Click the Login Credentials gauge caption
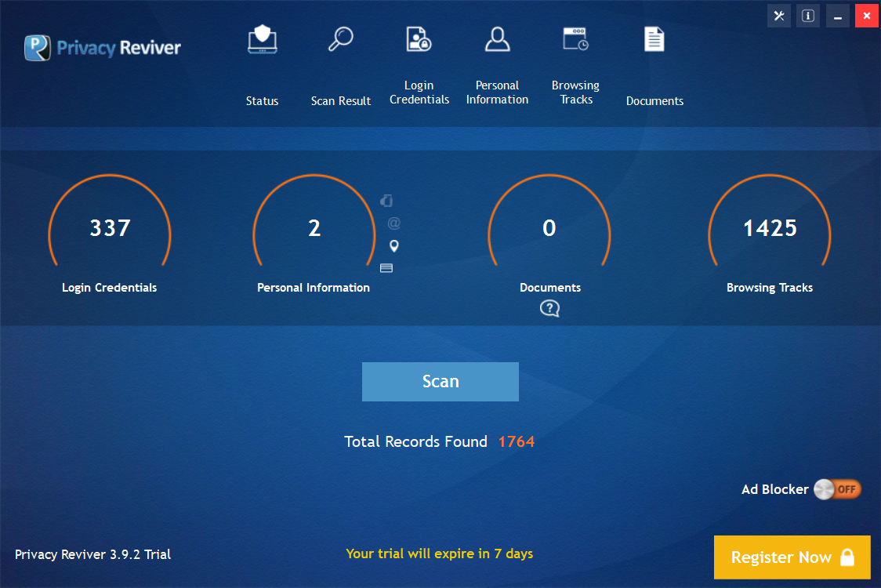The width and height of the screenshot is (881, 588). (x=110, y=288)
